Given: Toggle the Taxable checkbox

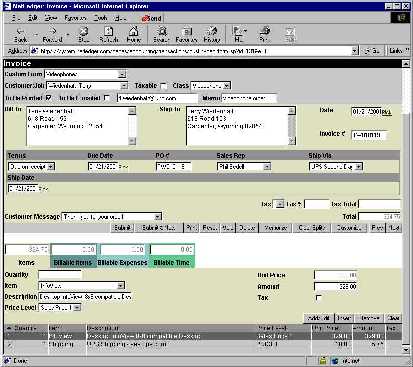Looking at the screenshot, I should (164, 86).
